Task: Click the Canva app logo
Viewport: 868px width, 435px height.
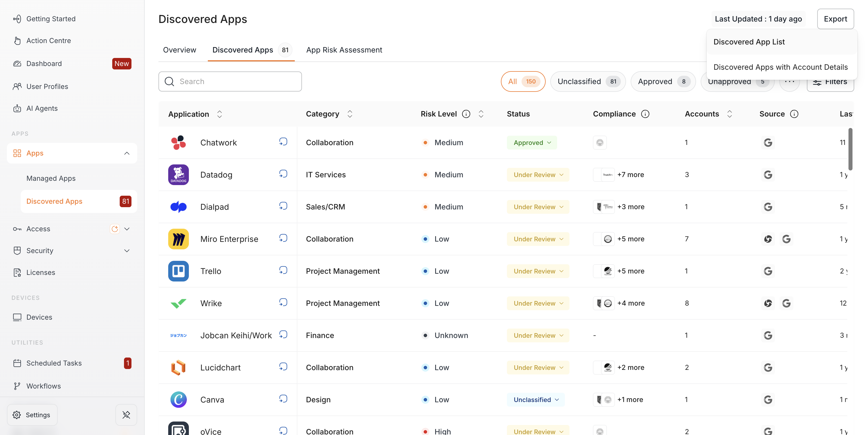Action: pos(178,400)
